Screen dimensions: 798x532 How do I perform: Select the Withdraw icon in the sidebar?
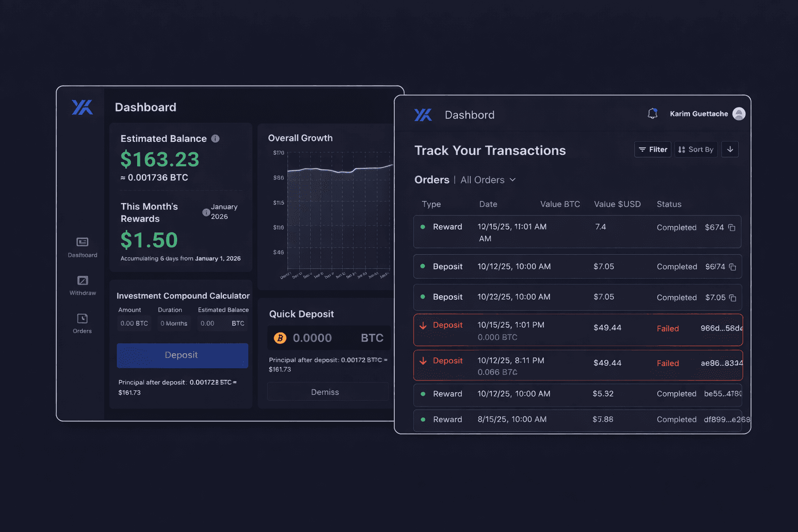(x=82, y=281)
